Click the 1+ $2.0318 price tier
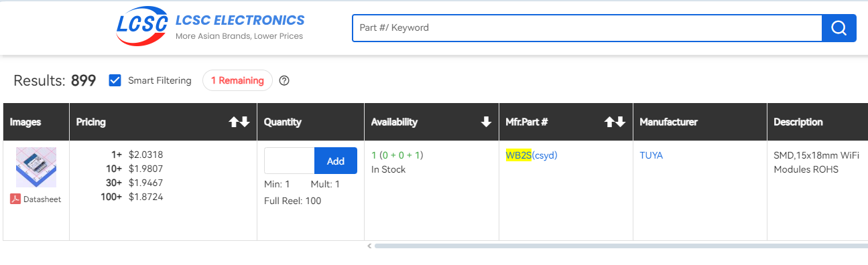The height and width of the screenshot is (265, 868). coord(137,155)
